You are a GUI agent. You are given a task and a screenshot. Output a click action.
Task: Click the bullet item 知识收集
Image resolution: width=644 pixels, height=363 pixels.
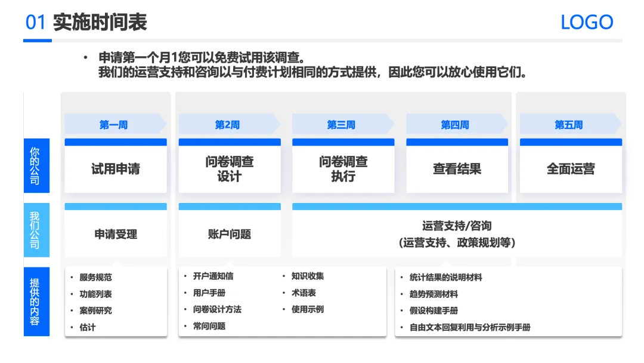pos(308,276)
